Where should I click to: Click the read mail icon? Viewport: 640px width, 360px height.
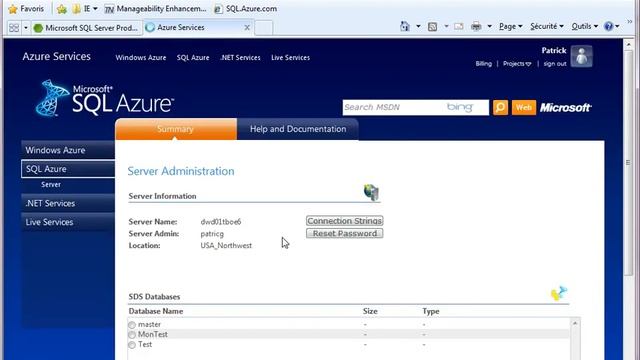(458, 27)
